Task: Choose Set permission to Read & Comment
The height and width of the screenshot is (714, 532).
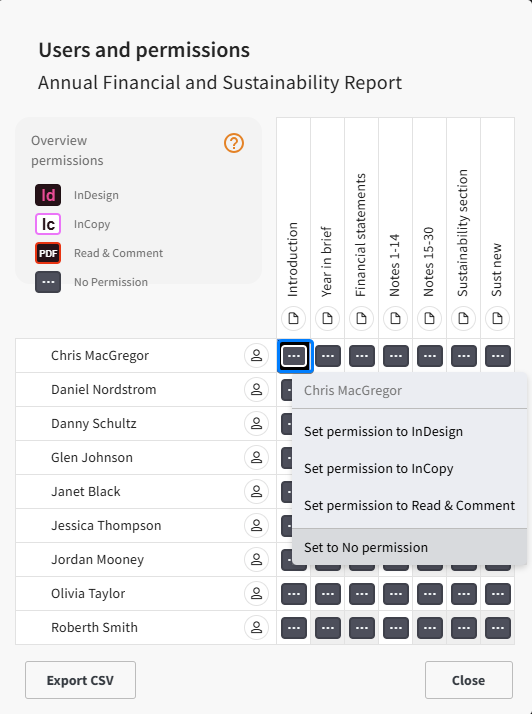Action: [409, 505]
